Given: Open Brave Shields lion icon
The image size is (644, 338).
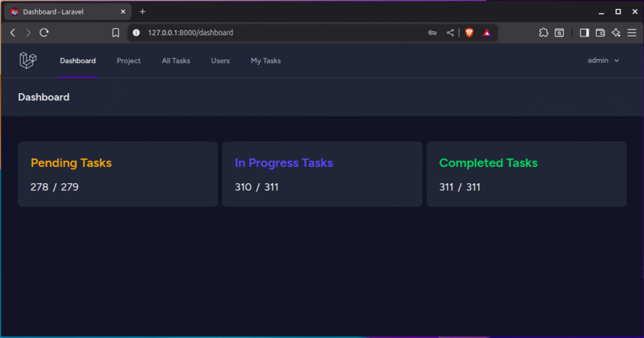Looking at the screenshot, I should click(469, 33).
